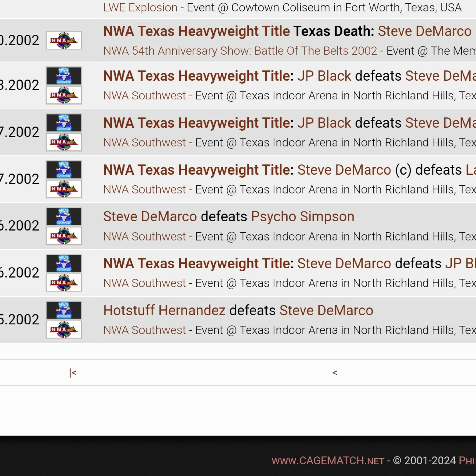
Task: Open JP Black profile in the 3.2002 row
Action: click(324, 76)
